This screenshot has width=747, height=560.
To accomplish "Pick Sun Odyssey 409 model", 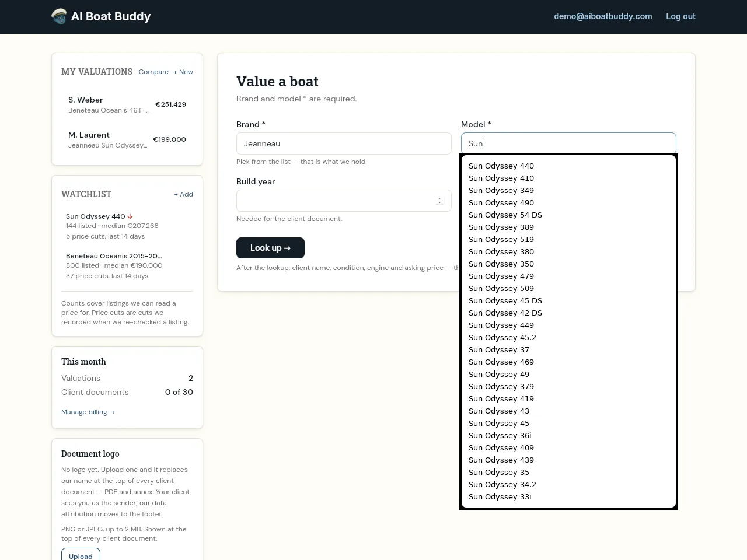I will (568, 447).
